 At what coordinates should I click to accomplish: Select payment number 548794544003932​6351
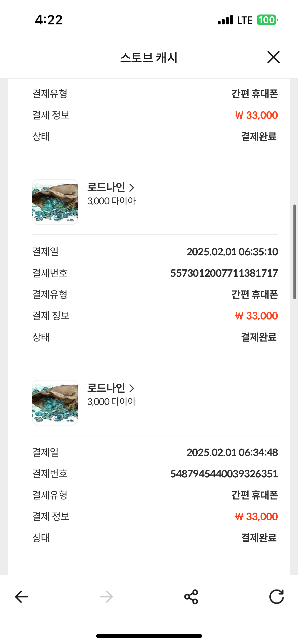pyautogui.click(x=224, y=474)
